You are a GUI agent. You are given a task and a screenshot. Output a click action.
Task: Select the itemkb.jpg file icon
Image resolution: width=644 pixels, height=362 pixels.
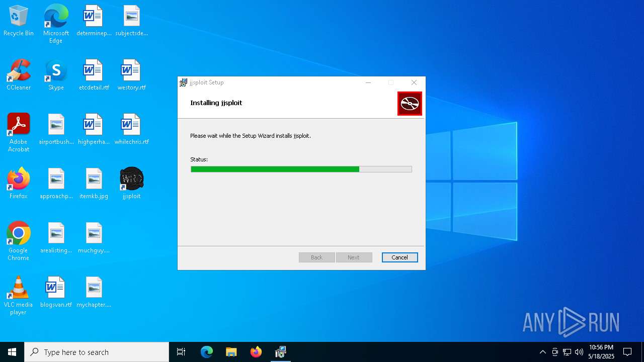[x=94, y=184]
